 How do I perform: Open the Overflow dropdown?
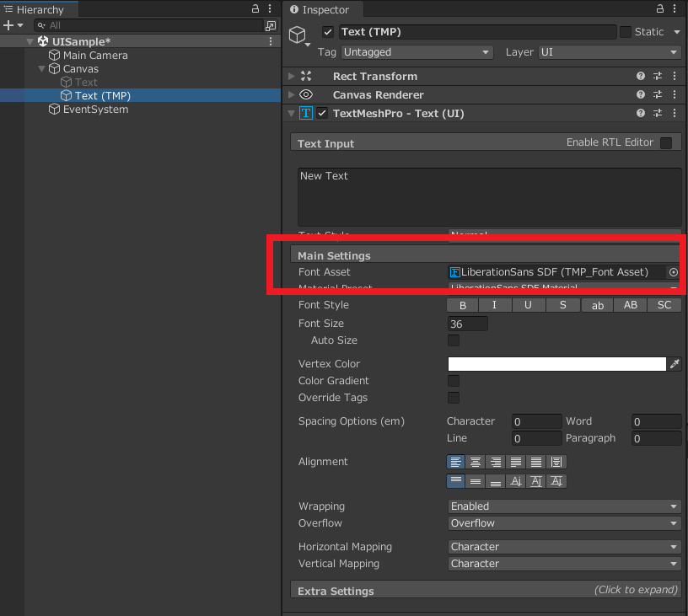point(564,523)
